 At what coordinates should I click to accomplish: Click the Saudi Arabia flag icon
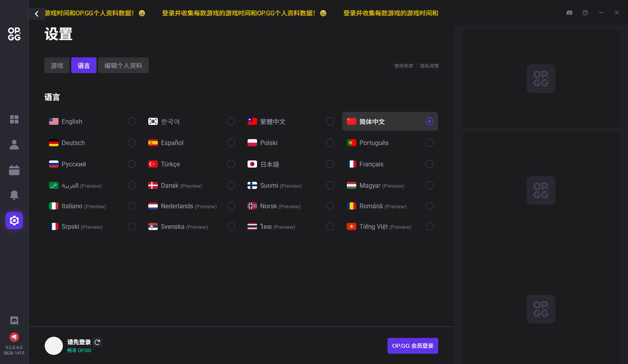pyautogui.click(x=54, y=185)
